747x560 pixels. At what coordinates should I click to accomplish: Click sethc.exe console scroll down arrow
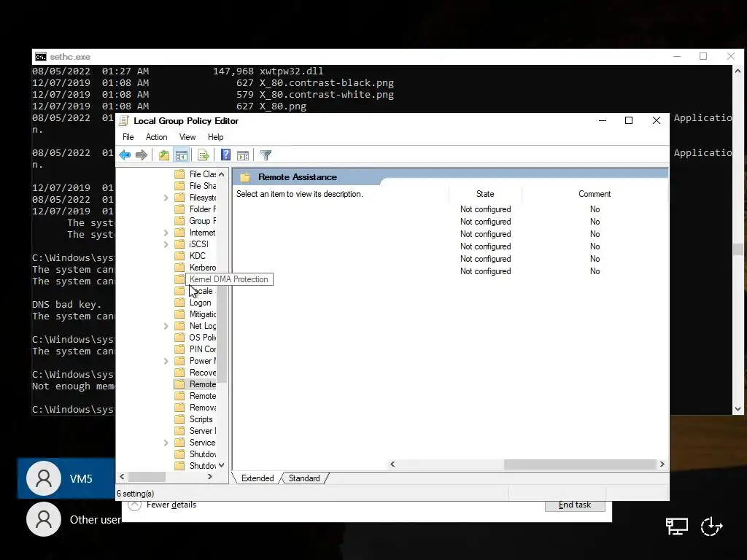[x=738, y=408]
